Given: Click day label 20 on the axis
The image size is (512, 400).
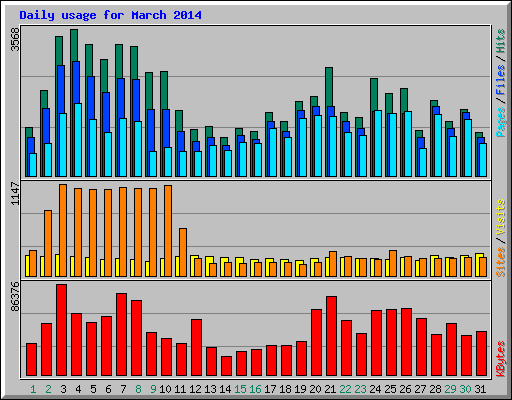Looking at the screenshot, I should pos(315,389).
